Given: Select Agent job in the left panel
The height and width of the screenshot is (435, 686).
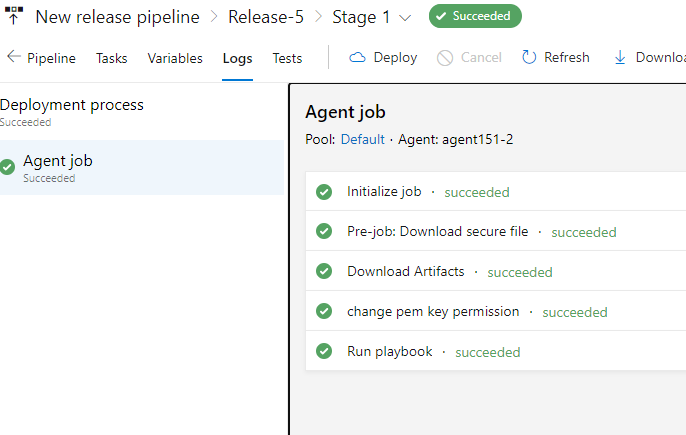Looking at the screenshot, I should click(58, 161).
